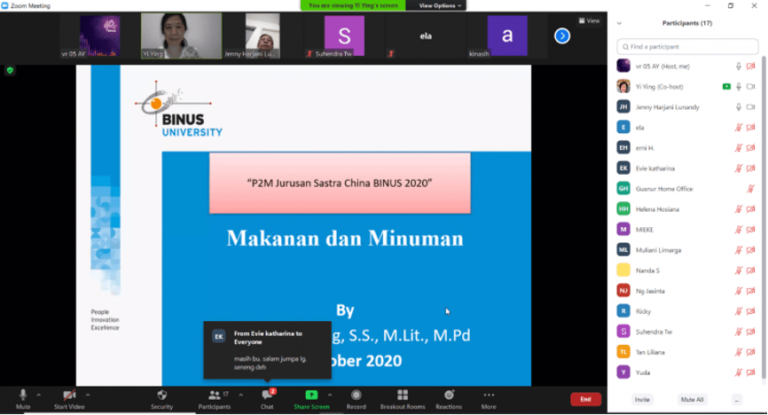Expand arrow beside Participants button
This screenshot has height=415, width=768.
click(x=240, y=395)
